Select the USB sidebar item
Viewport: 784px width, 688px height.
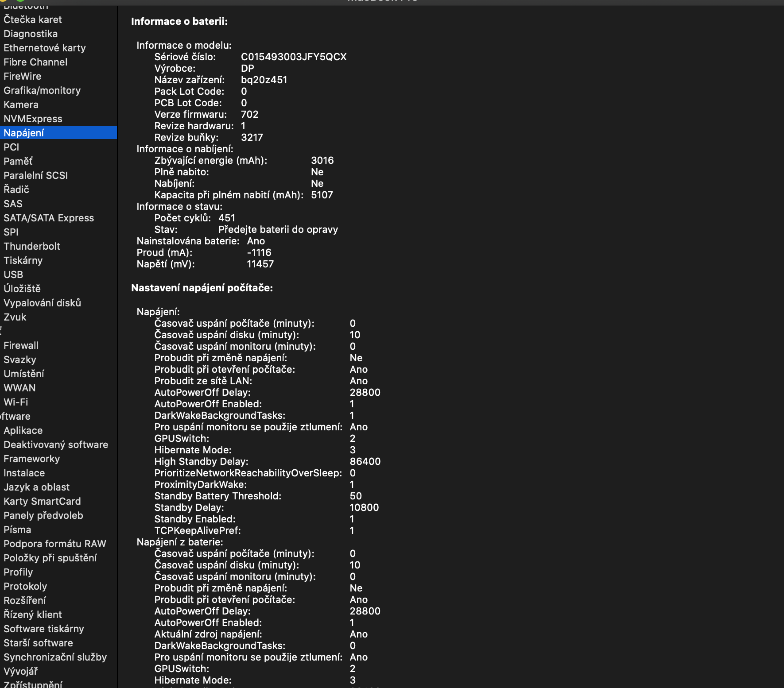point(13,274)
